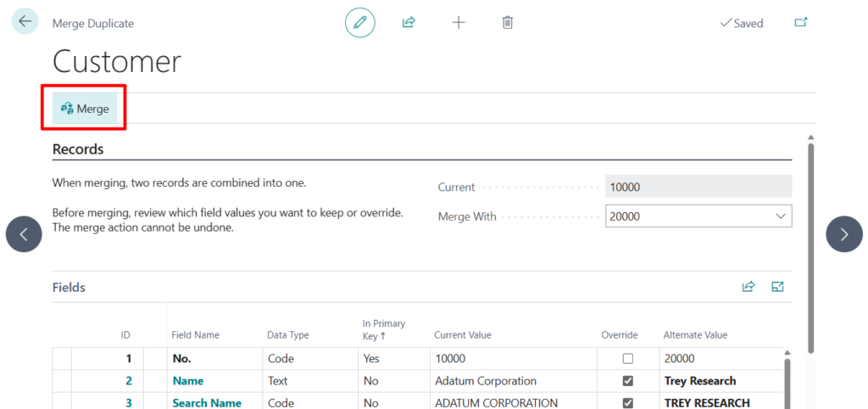Click the plus icon to create new
Image resolution: width=868 pixels, height=409 pixels.
point(459,23)
